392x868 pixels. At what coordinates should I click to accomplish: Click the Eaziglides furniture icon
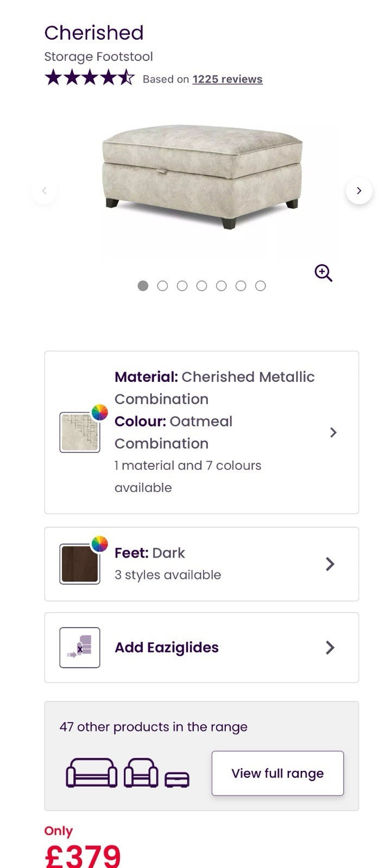[80, 648]
